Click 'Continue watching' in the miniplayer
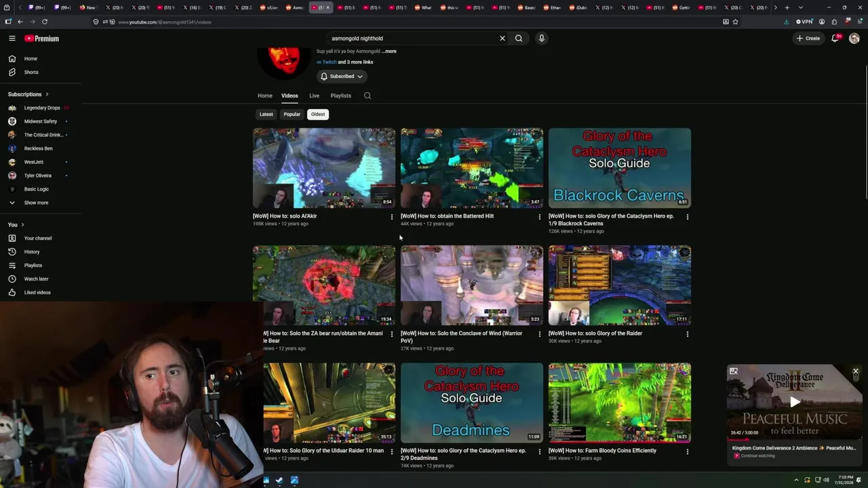868x488 pixels. pyautogui.click(x=758, y=456)
